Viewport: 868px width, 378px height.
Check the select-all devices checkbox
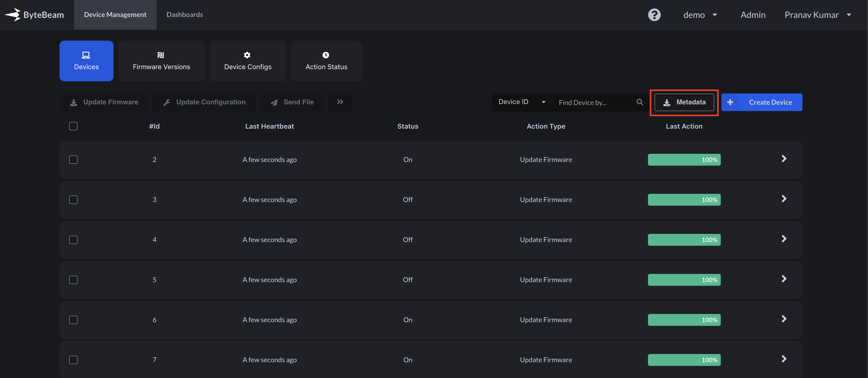tap(73, 126)
